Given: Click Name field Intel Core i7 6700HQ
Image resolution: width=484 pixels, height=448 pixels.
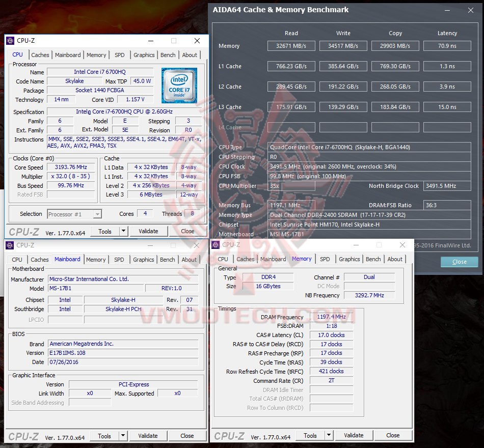Looking at the screenshot, I should (100, 72).
